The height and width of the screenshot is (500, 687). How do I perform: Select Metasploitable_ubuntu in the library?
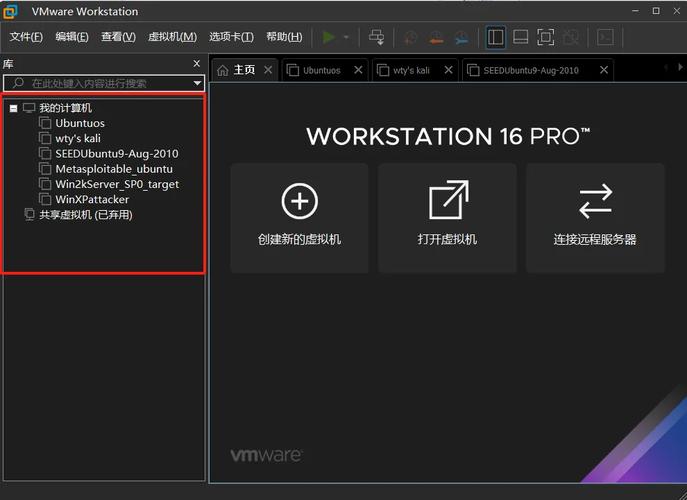114,169
